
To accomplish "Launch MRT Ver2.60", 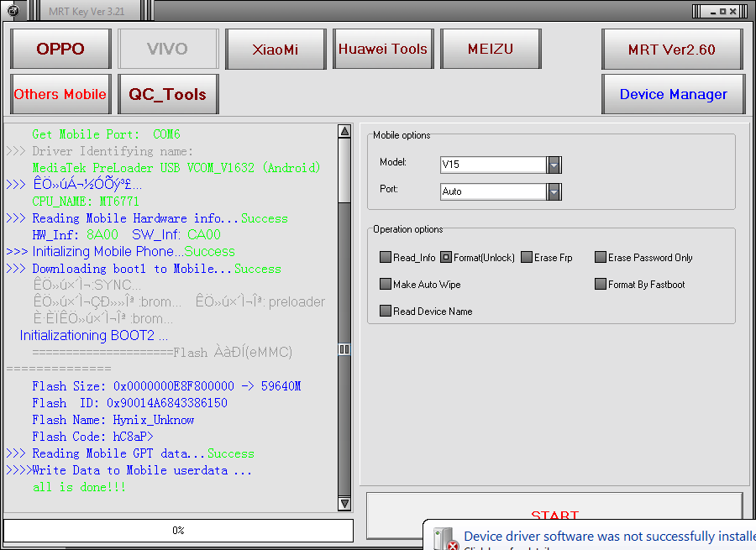I will click(x=672, y=49).
